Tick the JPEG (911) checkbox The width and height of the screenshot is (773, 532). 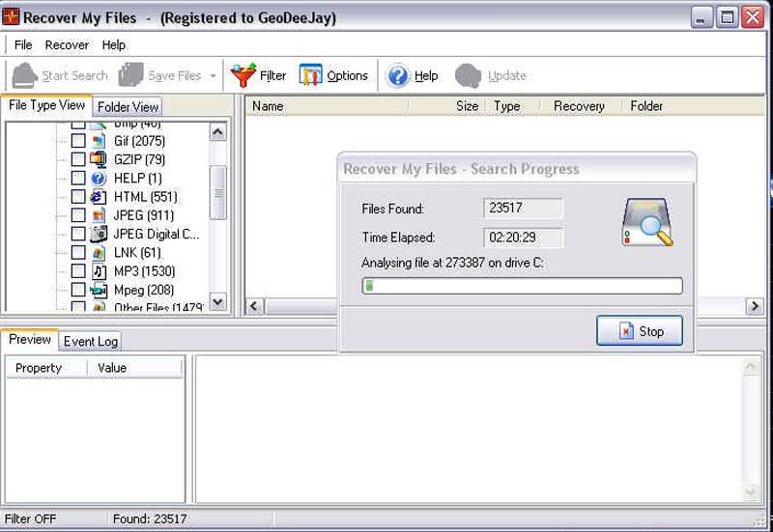78,215
